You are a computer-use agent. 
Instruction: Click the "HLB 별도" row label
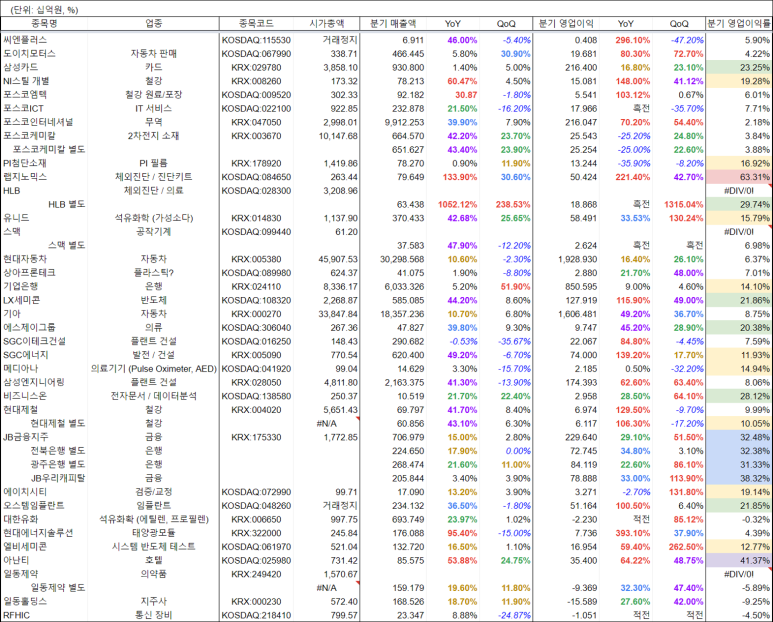point(67,205)
